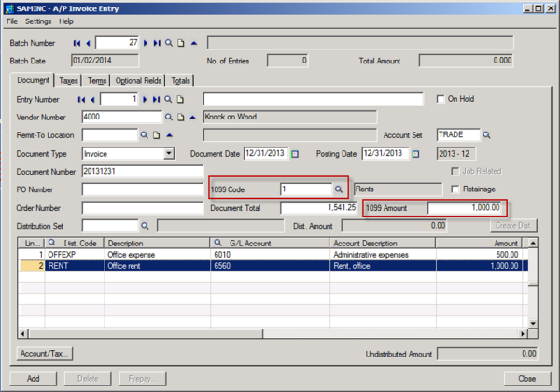Click the Entry description input field
The width and height of the screenshot is (560, 392).
tap(314, 99)
